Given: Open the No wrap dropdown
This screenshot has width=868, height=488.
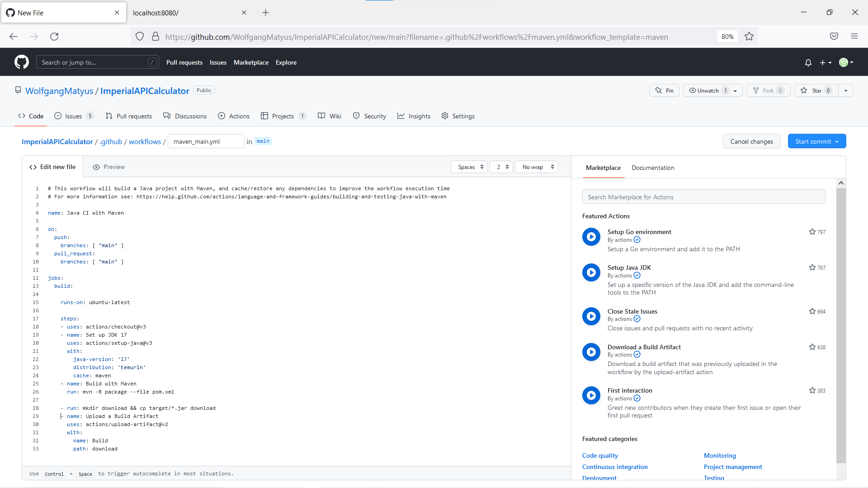Looking at the screenshot, I should [x=537, y=167].
